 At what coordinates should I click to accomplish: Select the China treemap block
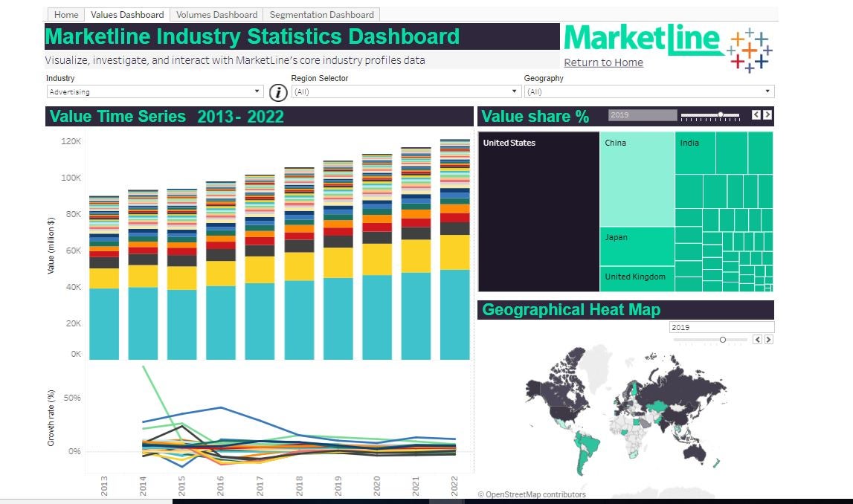point(637,179)
